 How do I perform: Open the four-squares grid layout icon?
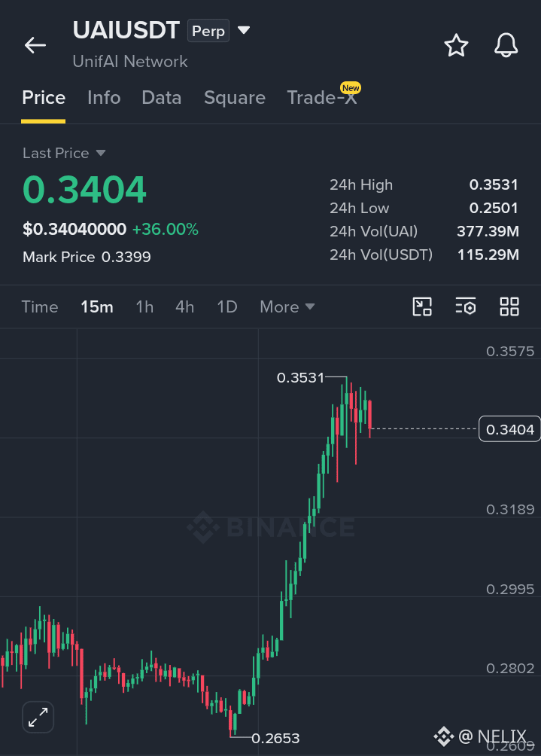point(509,306)
